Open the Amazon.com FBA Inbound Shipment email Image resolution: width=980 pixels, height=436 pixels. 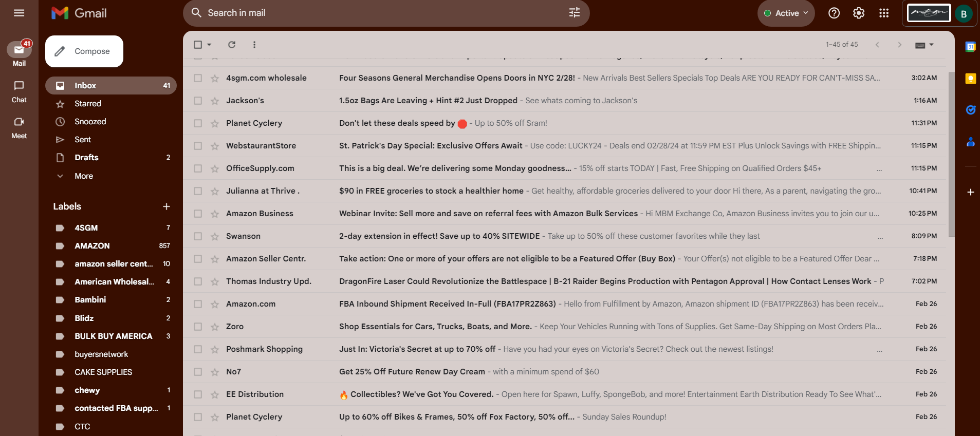[x=564, y=304]
